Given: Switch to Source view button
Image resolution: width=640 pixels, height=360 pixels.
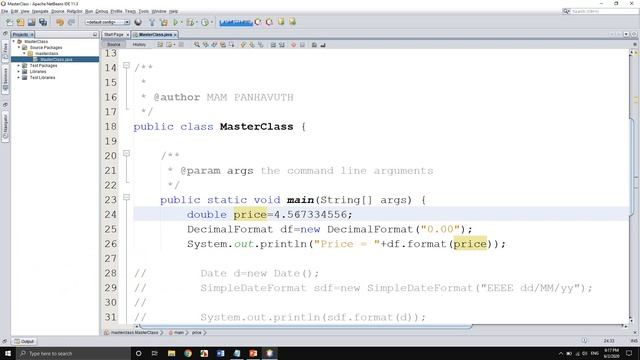Looking at the screenshot, I should click(114, 44).
